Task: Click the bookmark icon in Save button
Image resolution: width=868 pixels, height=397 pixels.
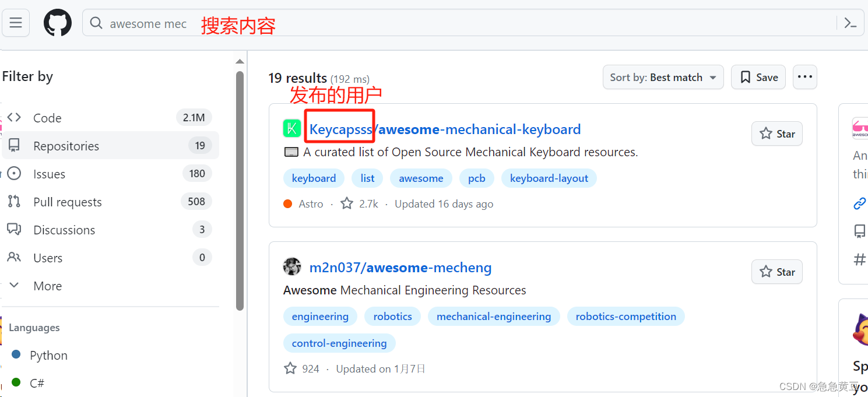Action: [x=745, y=77]
